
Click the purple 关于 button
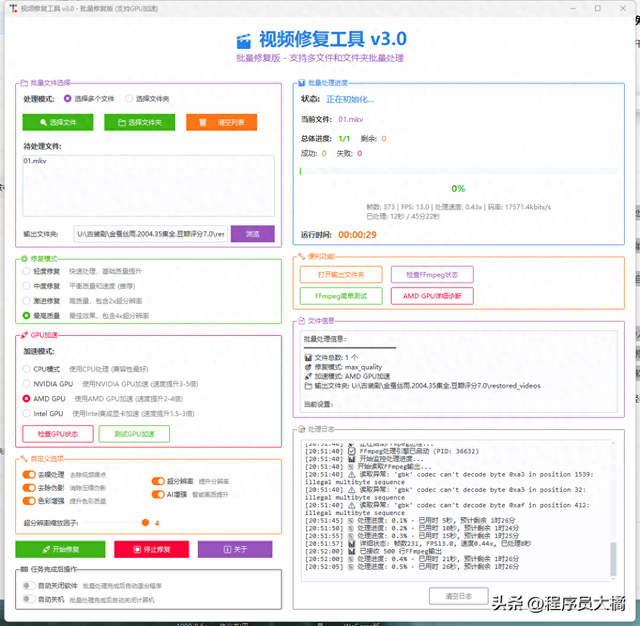(235, 549)
